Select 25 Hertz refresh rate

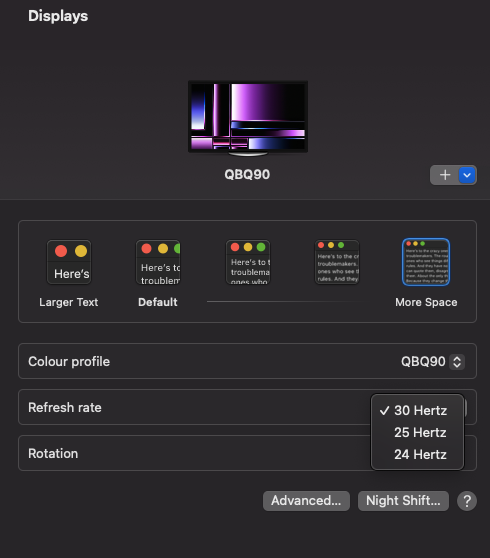(417, 432)
